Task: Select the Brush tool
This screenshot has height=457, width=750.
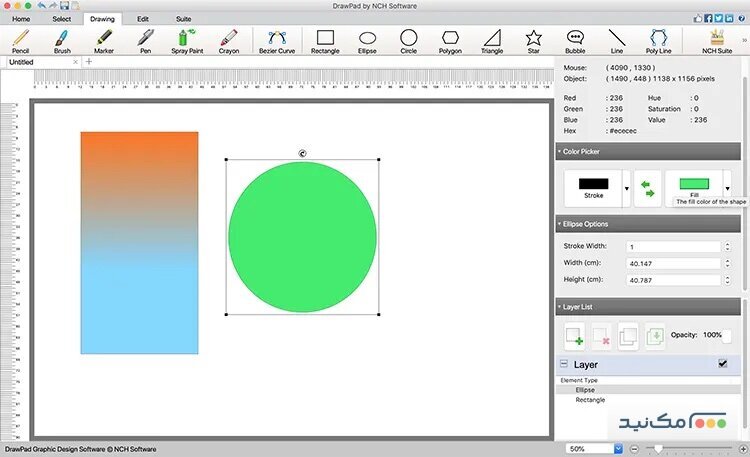Action: [62, 41]
